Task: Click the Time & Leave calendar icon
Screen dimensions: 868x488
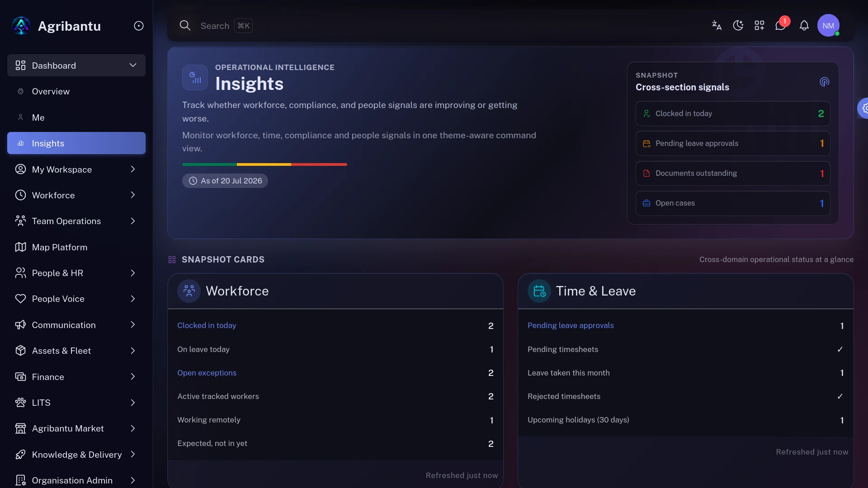Action: [x=539, y=291]
